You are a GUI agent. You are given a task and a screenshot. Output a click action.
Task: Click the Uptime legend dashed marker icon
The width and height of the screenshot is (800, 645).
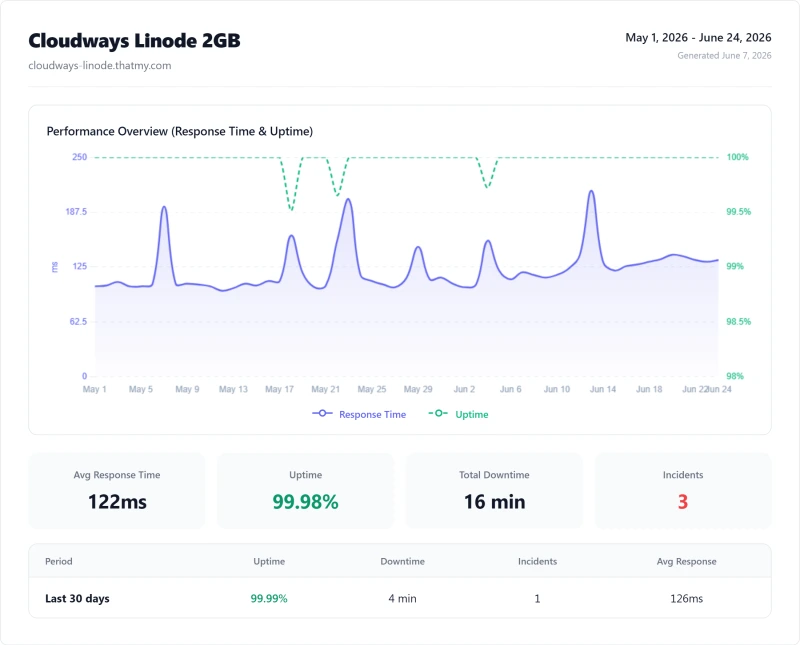coord(438,413)
